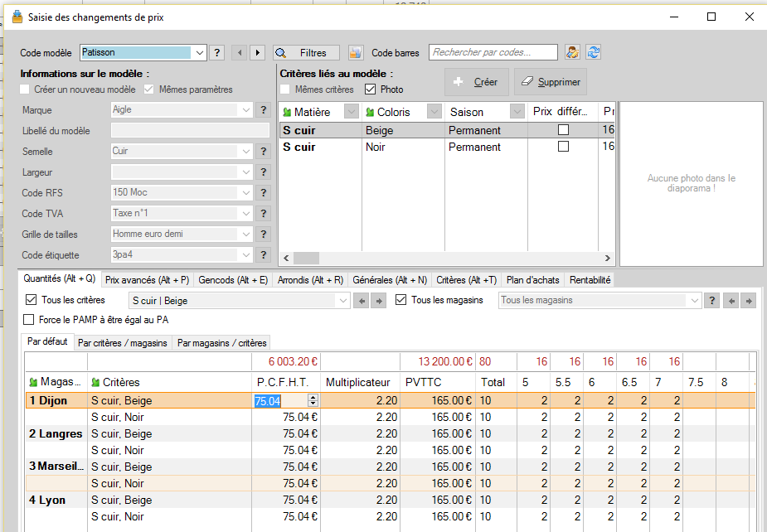767x532 pixels.
Task: Enable Force le PAMP à être égal au PA
Action: [x=30, y=319]
